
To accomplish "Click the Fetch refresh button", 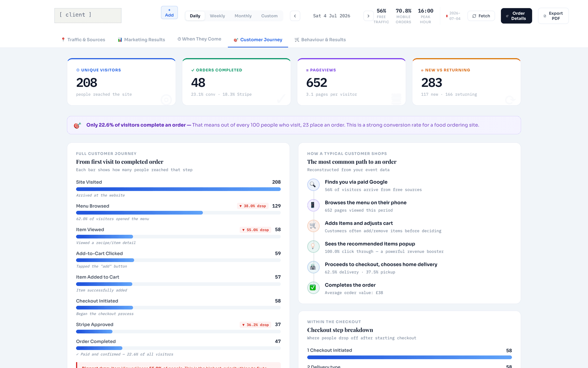I will pos(481,16).
